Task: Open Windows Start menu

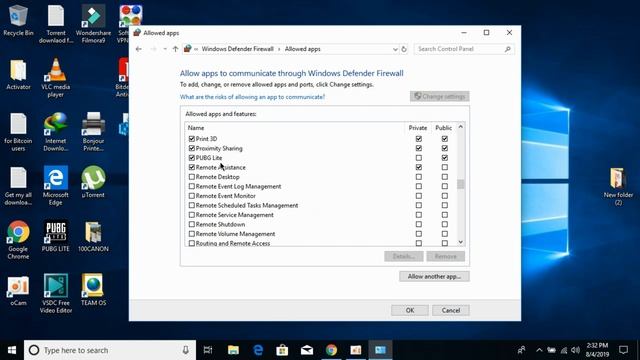Action: click(x=12, y=350)
